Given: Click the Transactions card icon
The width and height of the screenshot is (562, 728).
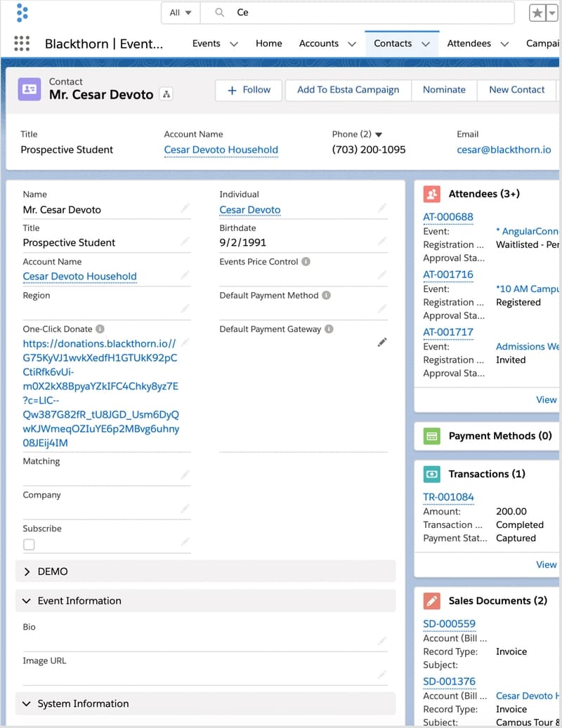Looking at the screenshot, I should (x=431, y=474).
